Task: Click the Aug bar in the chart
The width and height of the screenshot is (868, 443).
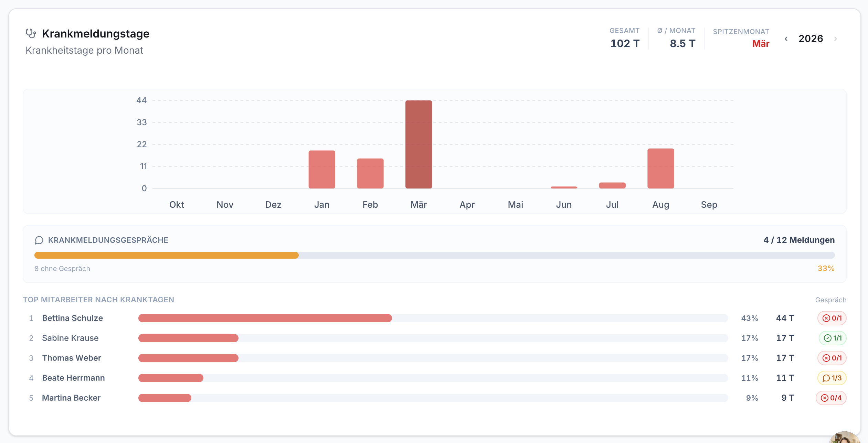Action: tap(661, 169)
